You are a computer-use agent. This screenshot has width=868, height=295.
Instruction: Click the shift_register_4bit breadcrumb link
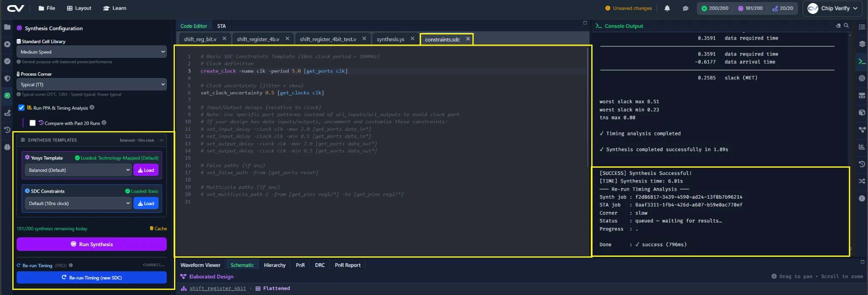(x=218, y=288)
